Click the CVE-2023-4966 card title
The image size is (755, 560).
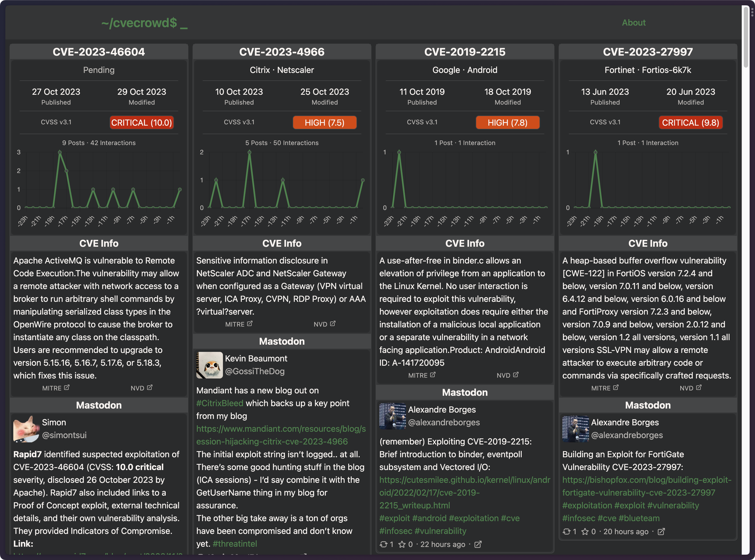pyautogui.click(x=282, y=52)
